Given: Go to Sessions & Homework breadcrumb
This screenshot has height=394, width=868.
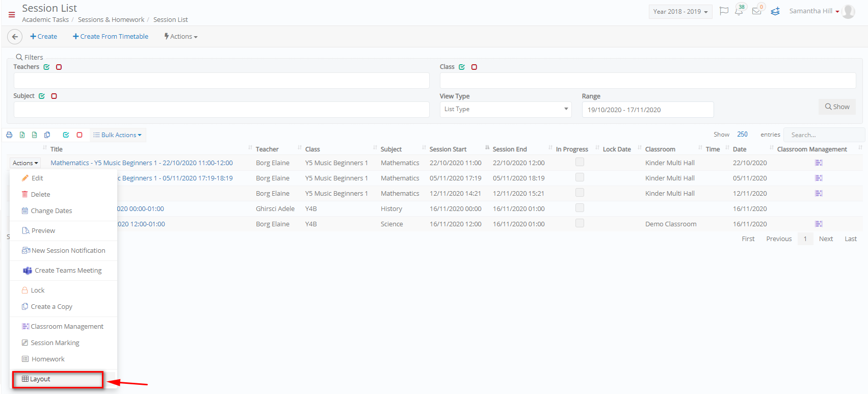Looking at the screenshot, I should pyautogui.click(x=111, y=20).
